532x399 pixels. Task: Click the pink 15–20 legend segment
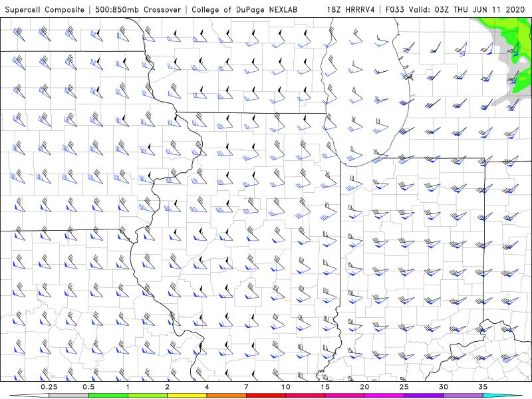click(x=344, y=396)
